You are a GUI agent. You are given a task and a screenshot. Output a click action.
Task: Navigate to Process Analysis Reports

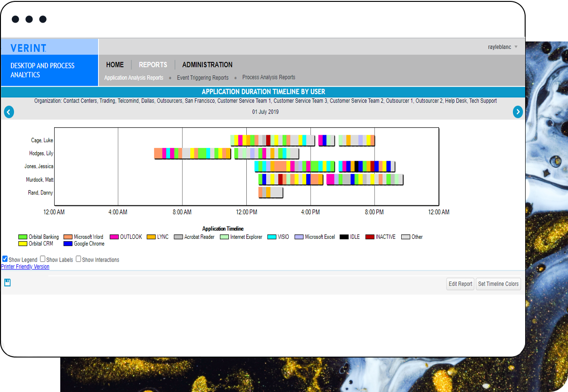tap(268, 77)
